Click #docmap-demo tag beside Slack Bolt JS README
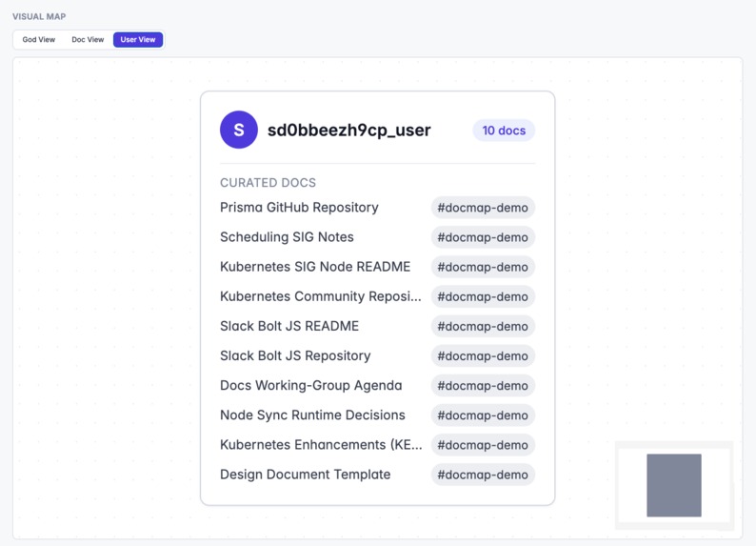Screen dimensions: 756x546 [483, 326]
